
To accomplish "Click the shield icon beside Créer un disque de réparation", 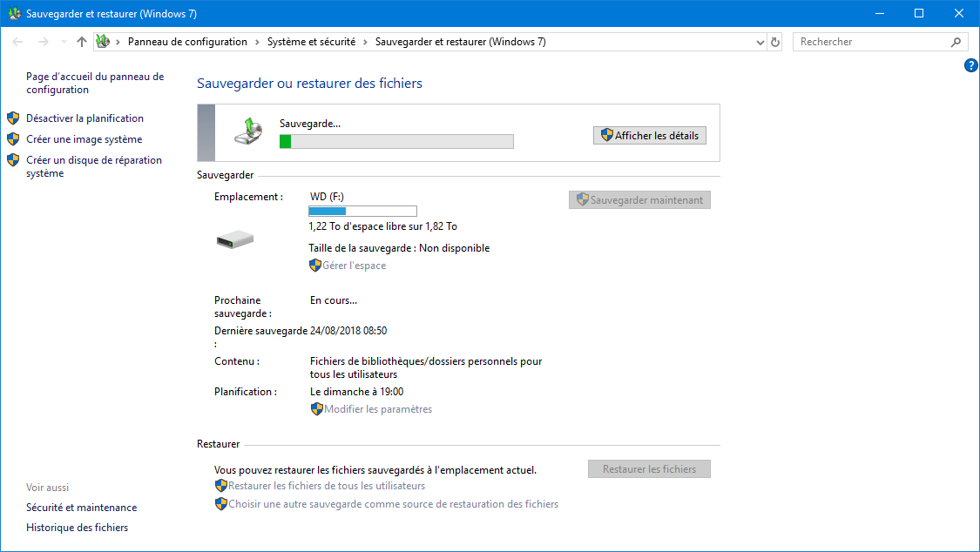I will 13,160.
